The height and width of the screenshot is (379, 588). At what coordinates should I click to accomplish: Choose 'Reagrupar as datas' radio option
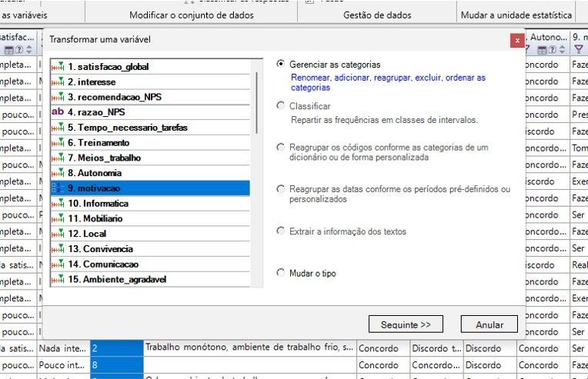point(280,189)
